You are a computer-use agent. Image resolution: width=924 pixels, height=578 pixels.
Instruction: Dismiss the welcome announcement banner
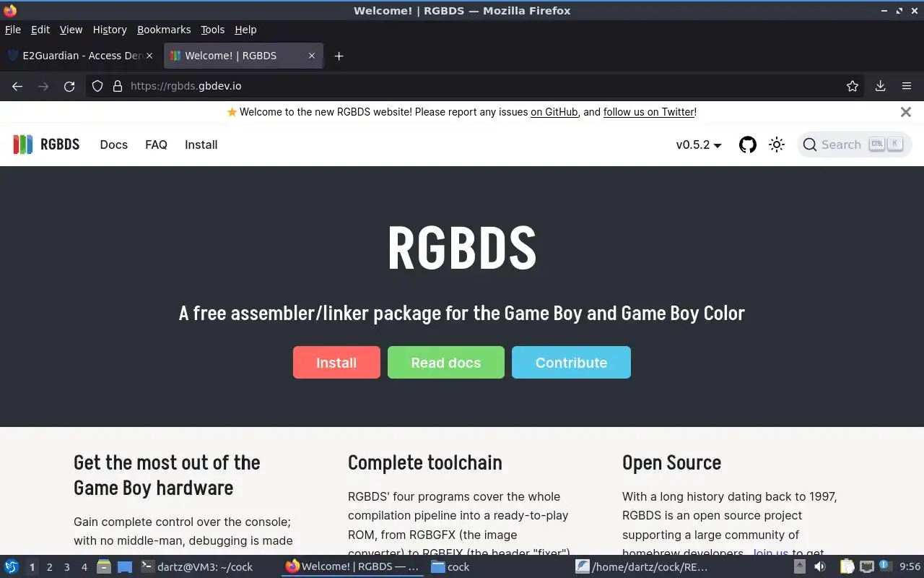[x=906, y=112]
